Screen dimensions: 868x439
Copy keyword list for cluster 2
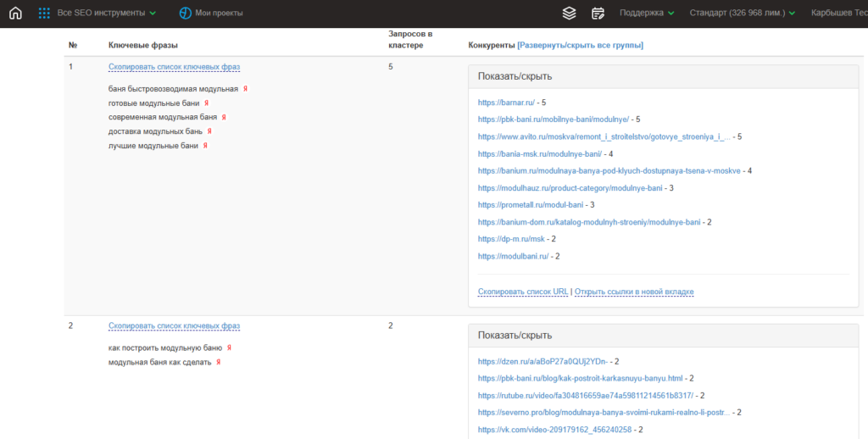(175, 326)
